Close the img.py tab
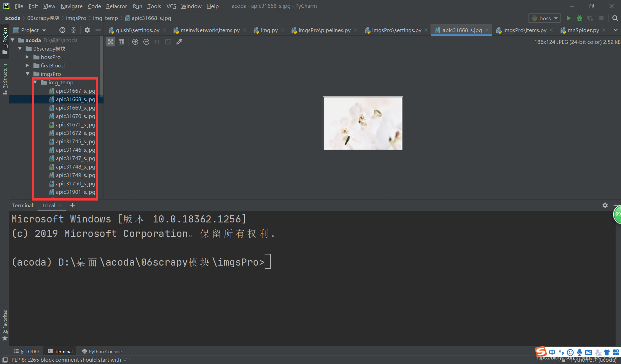Image resolution: width=621 pixels, height=364 pixels. tap(283, 30)
